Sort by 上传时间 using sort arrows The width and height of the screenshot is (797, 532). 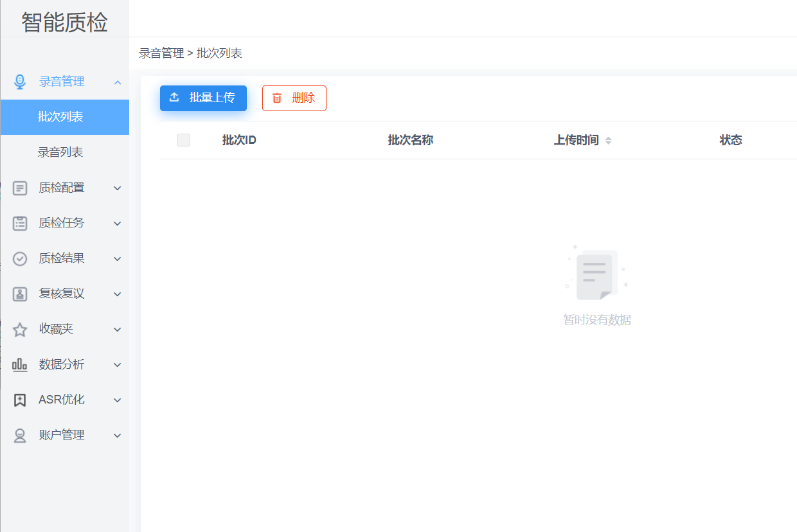608,141
